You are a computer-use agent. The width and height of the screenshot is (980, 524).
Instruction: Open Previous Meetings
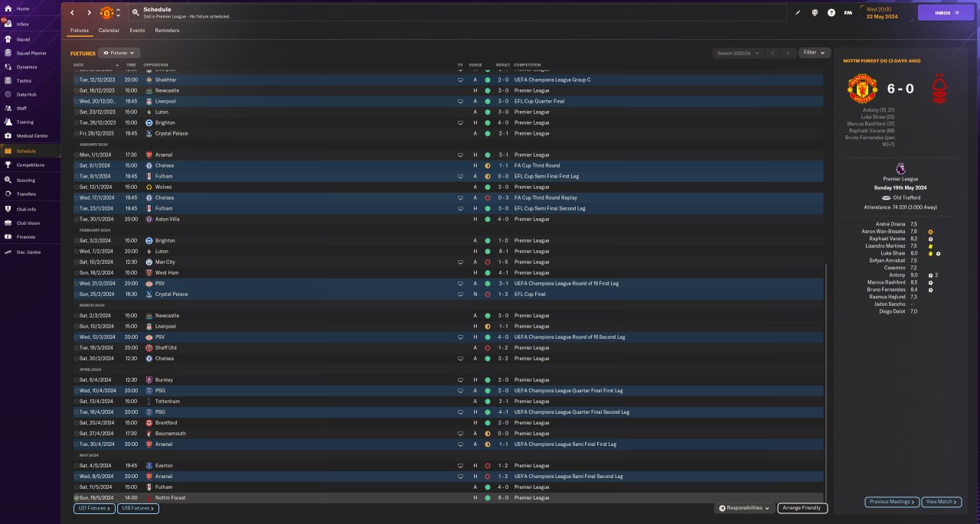click(x=892, y=502)
